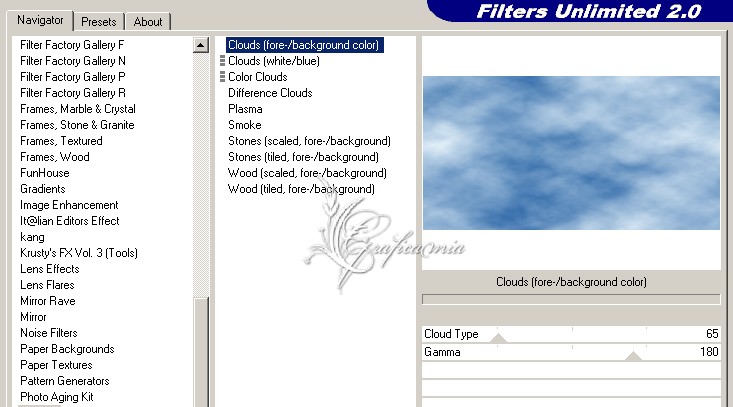Screen dimensions: 733x407
Task: Open the Presets tab
Action: point(98,22)
